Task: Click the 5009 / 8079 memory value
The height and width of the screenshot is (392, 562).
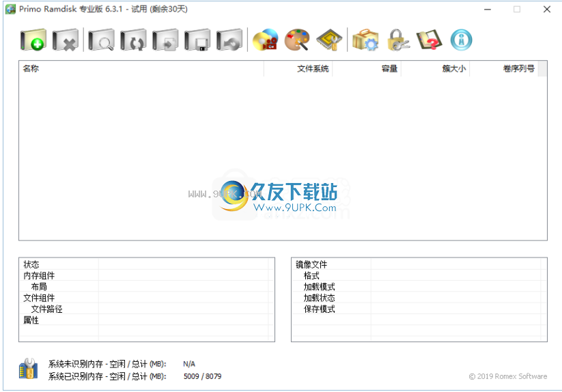Action: click(x=203, y=376)
